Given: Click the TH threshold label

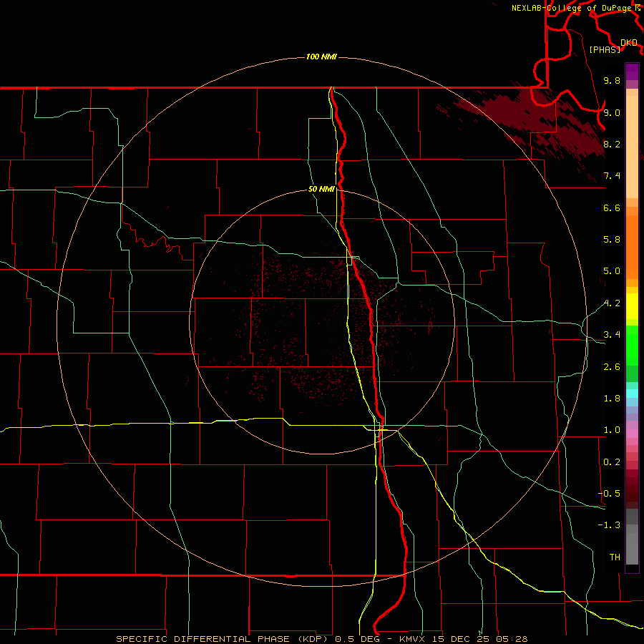Looking at the screenshot, I should click(x=615, y=557).
